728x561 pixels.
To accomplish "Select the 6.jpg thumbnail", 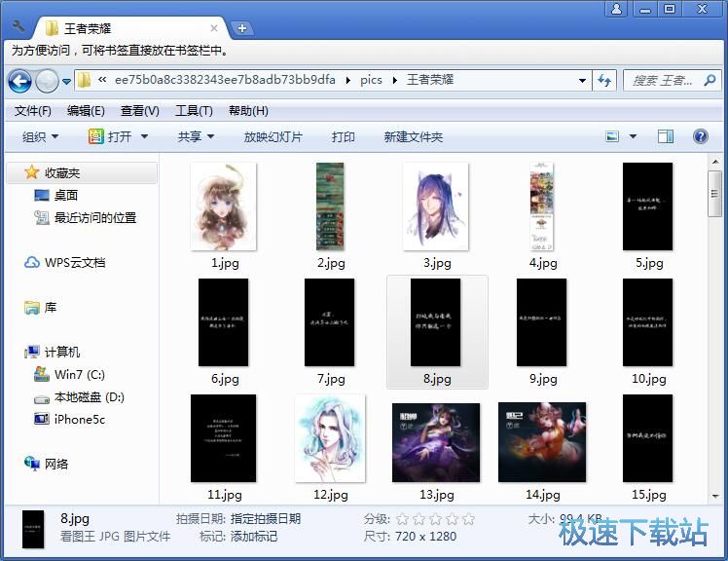I will [223, 322].
